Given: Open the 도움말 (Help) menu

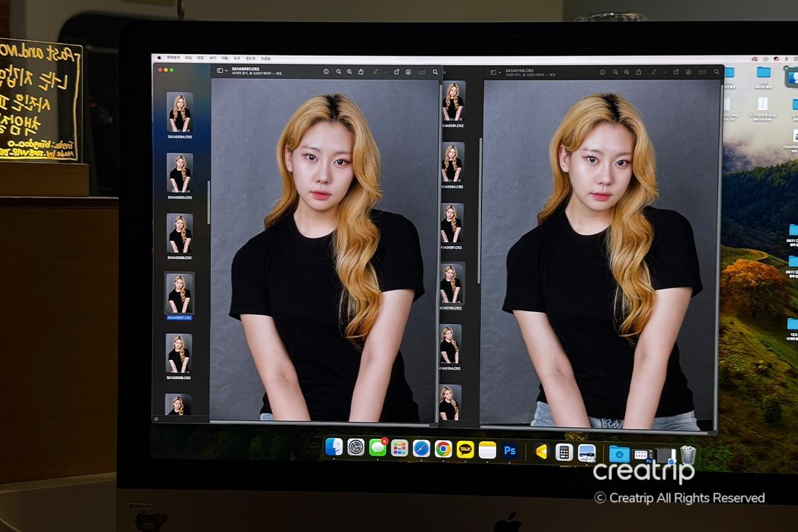Looking at the screenshot, I should [266, 59].
